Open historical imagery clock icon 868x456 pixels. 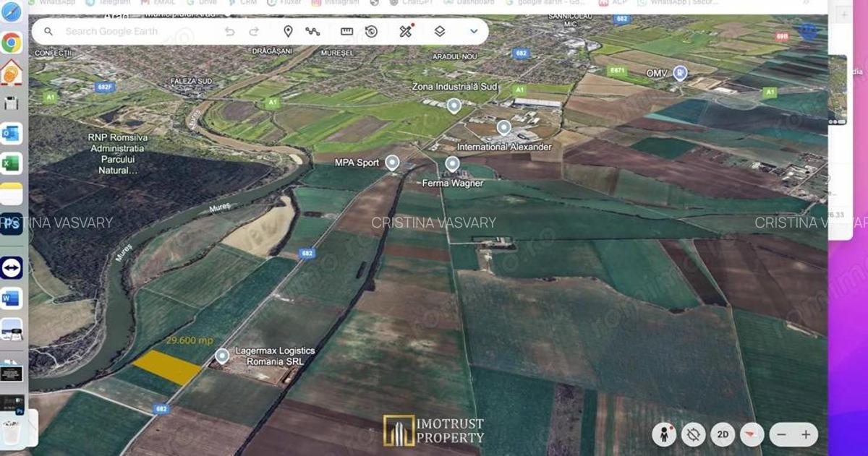click(x=371, y=31)
